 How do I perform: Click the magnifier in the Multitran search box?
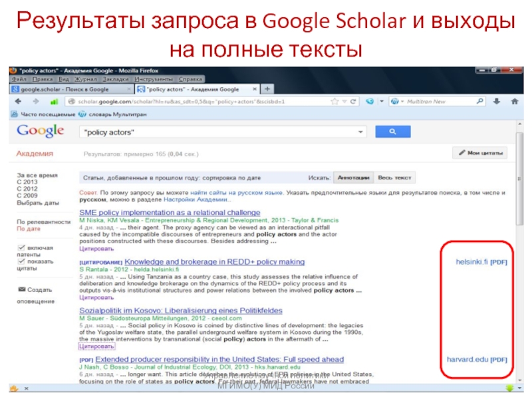[x=479, y=101]
